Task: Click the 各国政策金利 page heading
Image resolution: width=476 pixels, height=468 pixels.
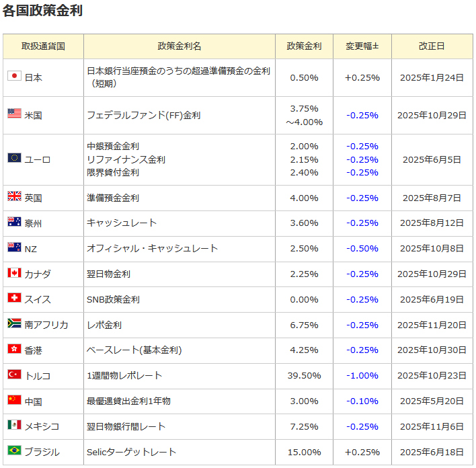Action: coord(43,11)
